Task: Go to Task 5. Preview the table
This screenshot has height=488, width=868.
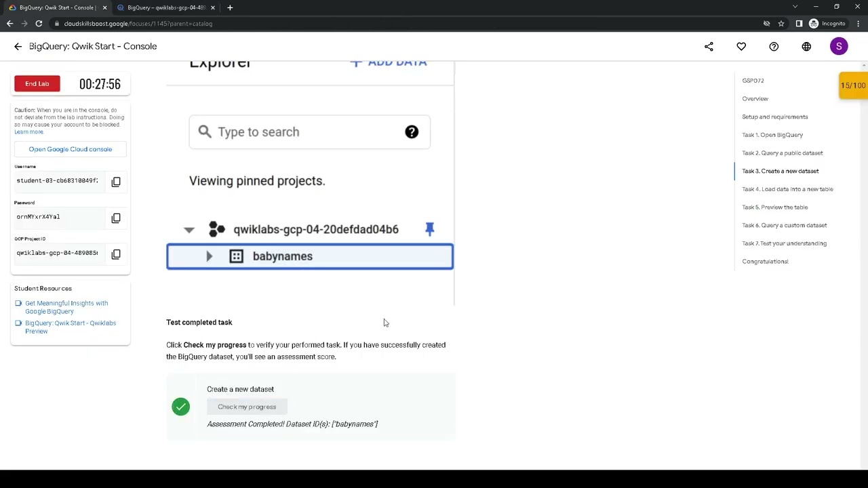Action: tap(774, 207)
